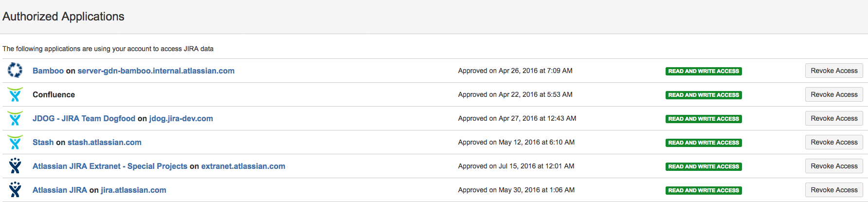
Task: Click the Atlassian JIRA row icon
Action: [15, 190]
